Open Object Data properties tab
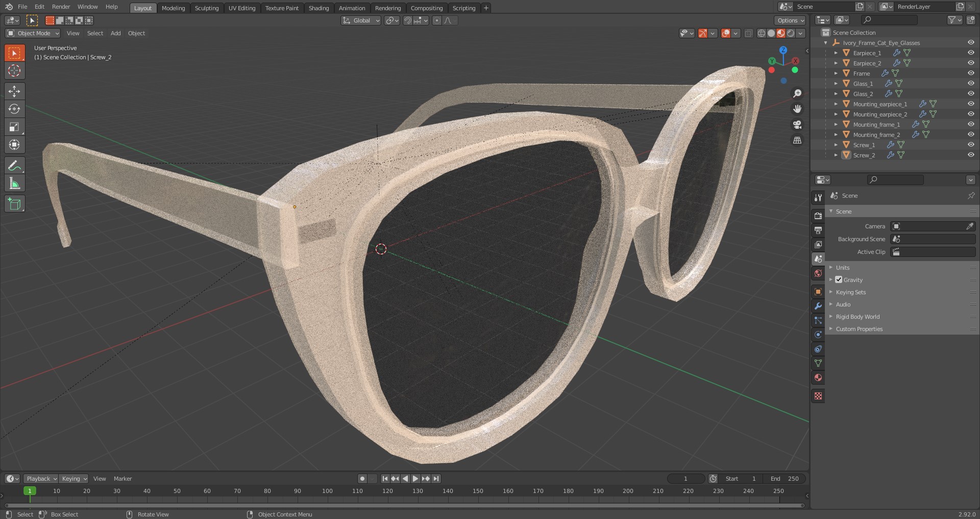This screenshot has height=519, width=980. pyautogui.click(x=818, y=363)
